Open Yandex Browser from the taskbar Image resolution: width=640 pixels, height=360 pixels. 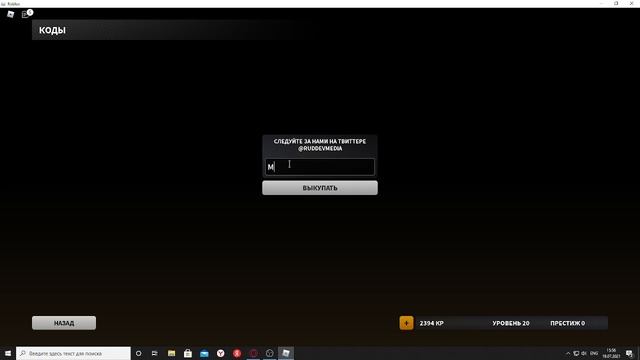(x=220, y=353)
